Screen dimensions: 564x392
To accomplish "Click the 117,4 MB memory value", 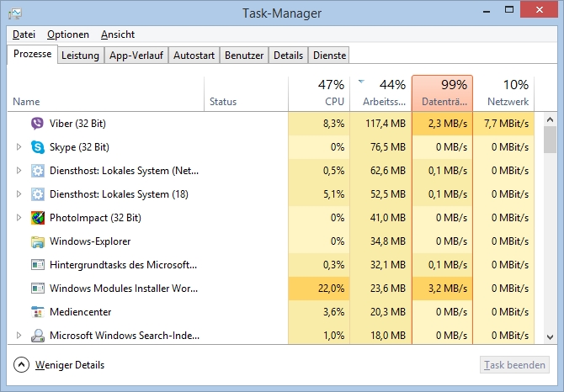I will [386, 124].
